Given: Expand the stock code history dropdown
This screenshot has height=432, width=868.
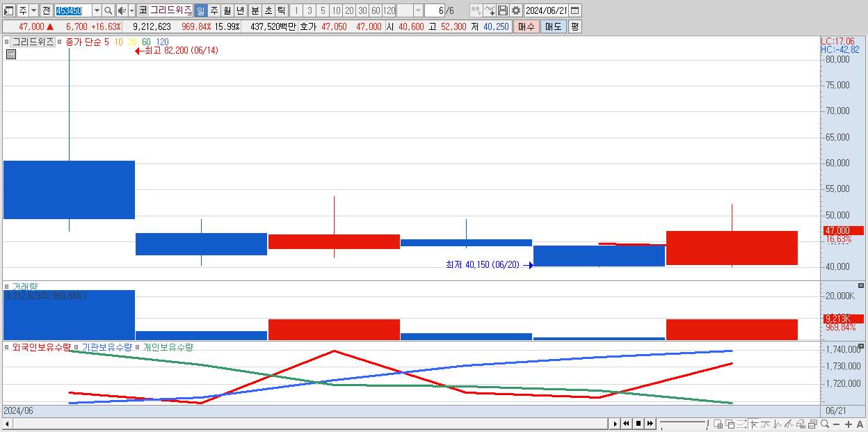Looking at the screenshot, I should click(x=97, y=10).
